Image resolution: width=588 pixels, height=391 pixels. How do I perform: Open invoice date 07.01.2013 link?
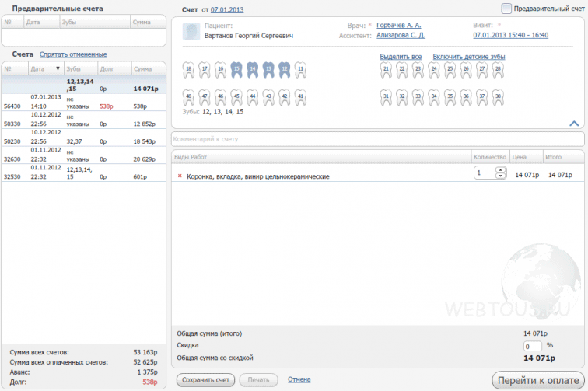[227, 10]
